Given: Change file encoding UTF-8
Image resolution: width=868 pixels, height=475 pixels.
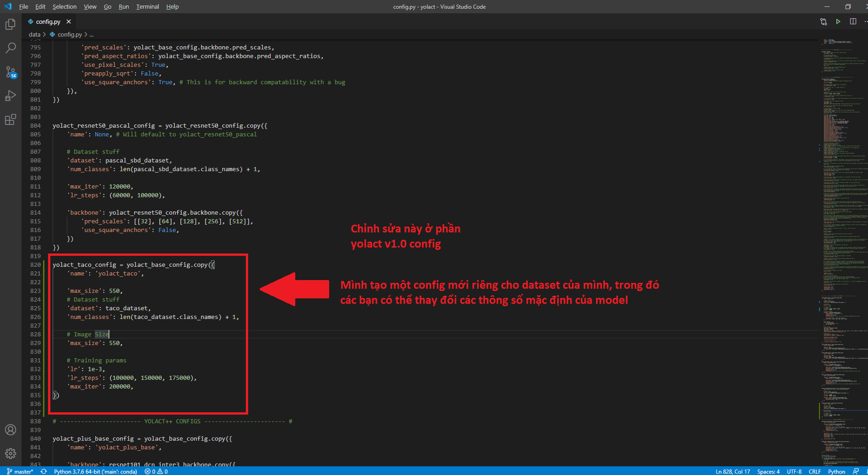Looking at the screenshot, I should coord(794,471).
